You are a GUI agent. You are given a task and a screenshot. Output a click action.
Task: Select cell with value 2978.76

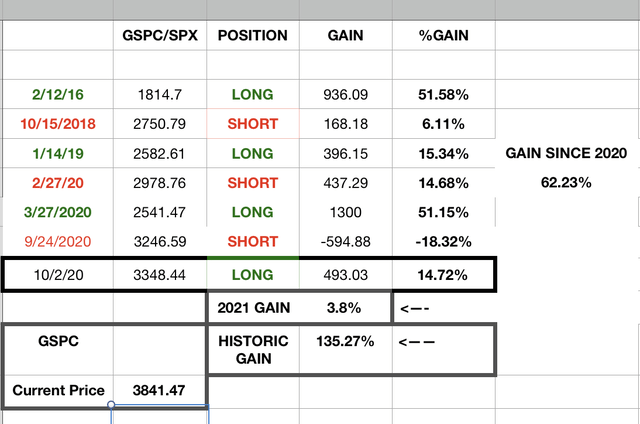(x=160, y=183)
